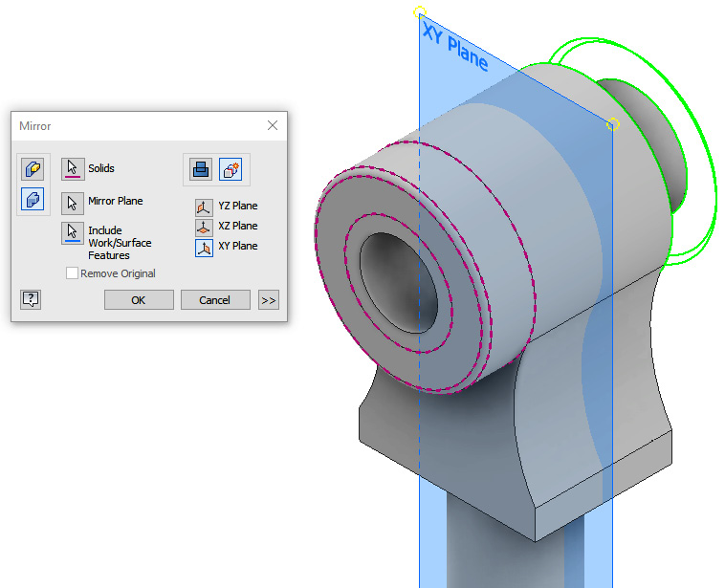Viewport: 725px width, 588px height.
Task: Choose the Join operation icon
Action: pos(201,169)
